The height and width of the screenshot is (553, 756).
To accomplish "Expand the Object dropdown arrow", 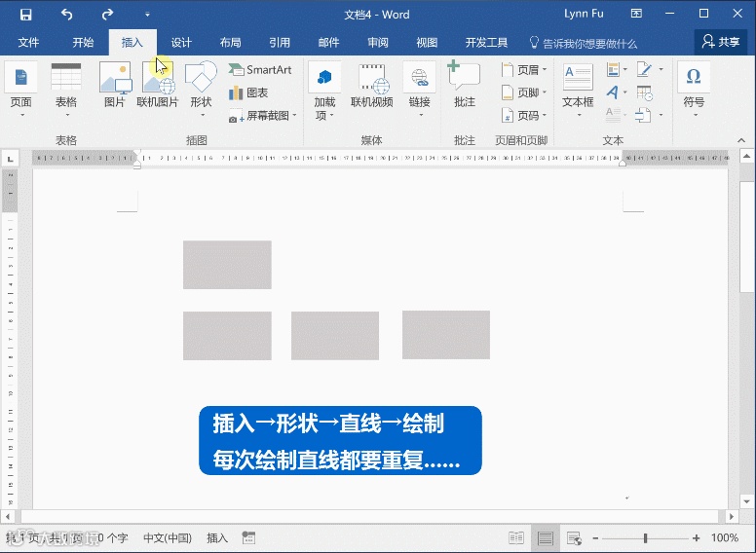I will click(661, 115).
